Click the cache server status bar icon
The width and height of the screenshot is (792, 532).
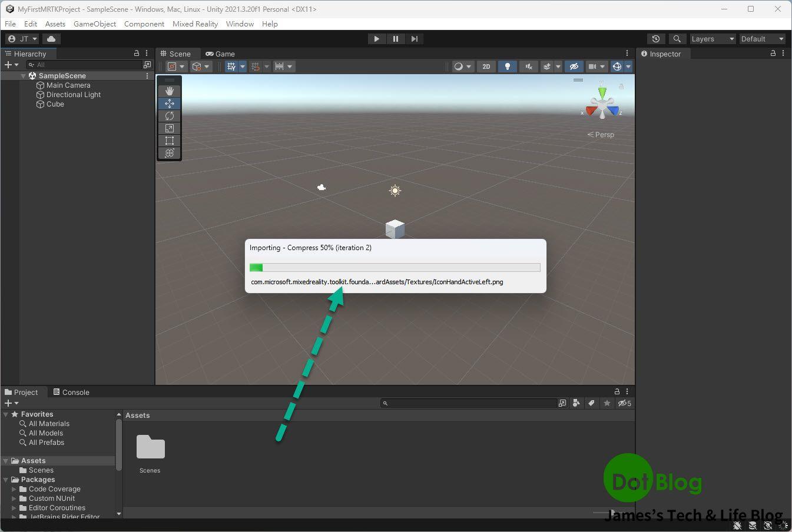click(x=753, y=526)
